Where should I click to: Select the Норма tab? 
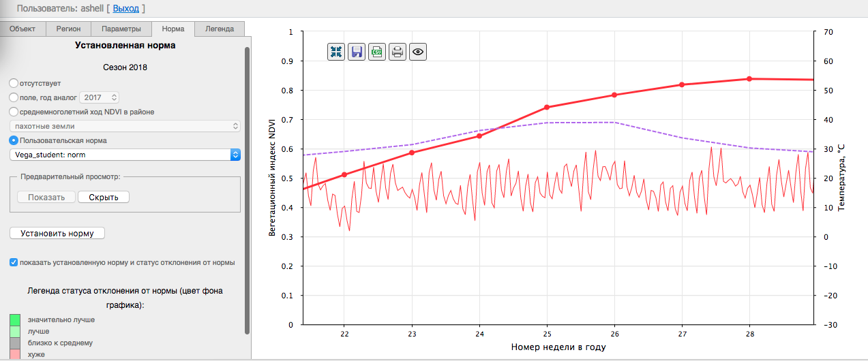coord(173,29)
